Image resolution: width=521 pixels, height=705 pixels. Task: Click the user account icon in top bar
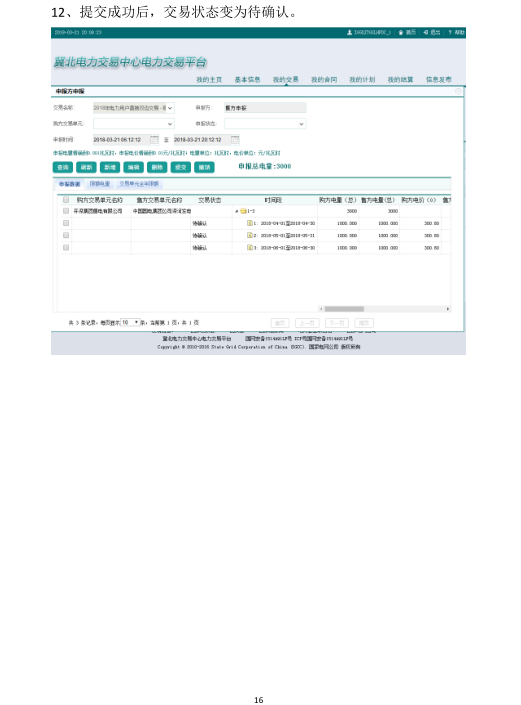point(349,32)
